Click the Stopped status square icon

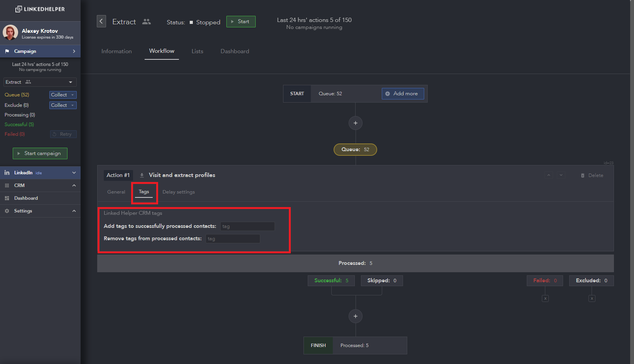point(191,22)
